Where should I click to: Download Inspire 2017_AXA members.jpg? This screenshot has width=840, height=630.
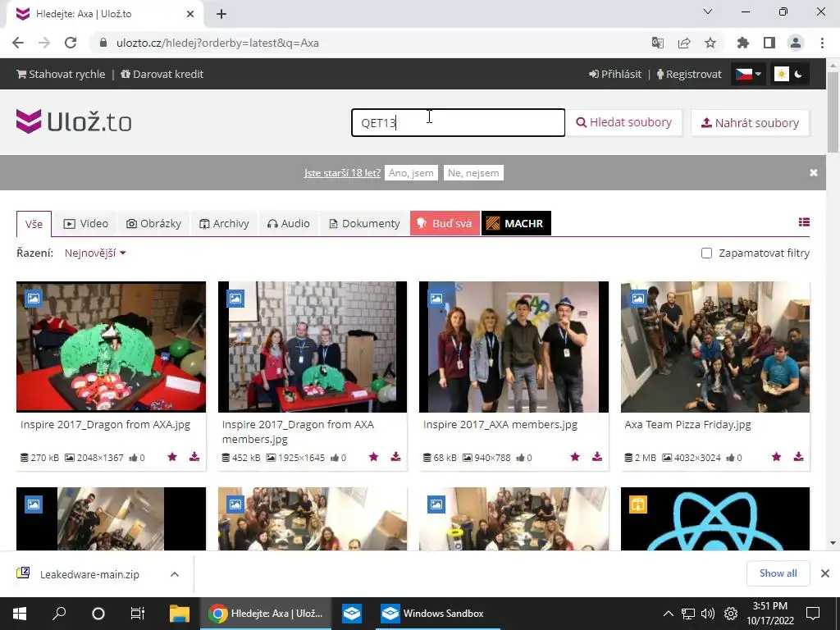tap(597, 457)
